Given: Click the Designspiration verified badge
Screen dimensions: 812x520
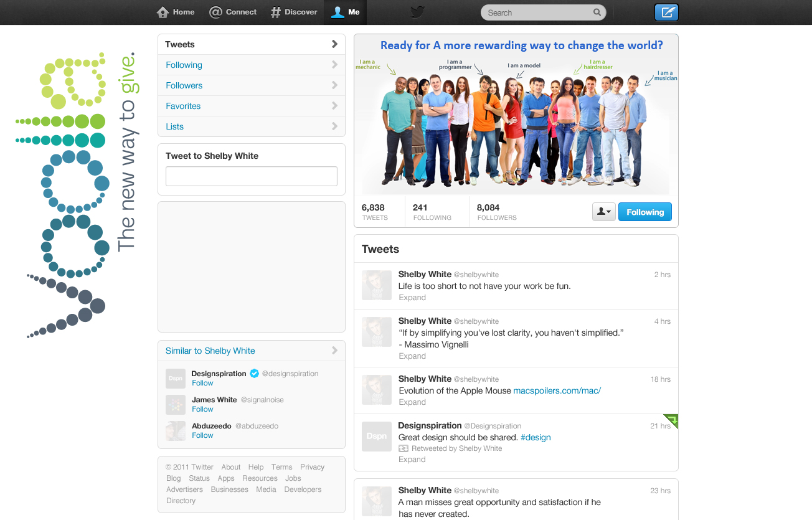Looking at the screenshot, I should tap(254, 374).
